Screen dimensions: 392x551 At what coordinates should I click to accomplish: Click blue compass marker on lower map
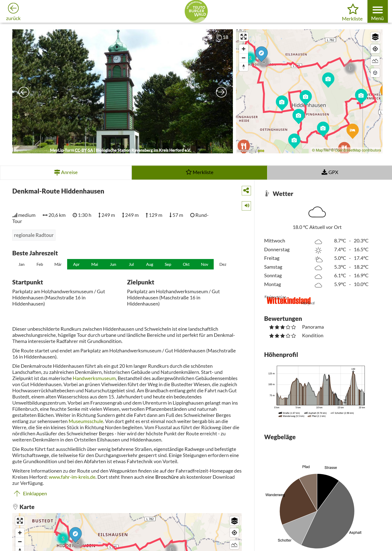(76, 534)
